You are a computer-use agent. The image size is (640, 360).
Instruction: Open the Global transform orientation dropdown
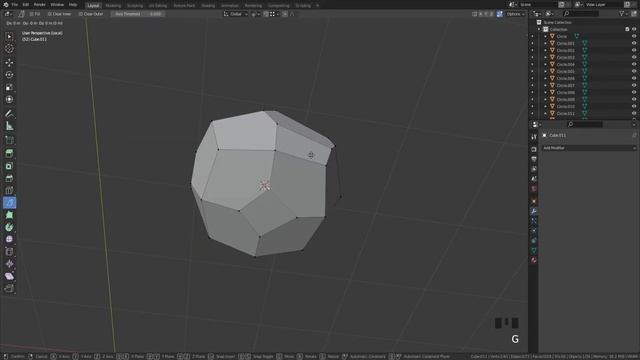tap(236, 14)
